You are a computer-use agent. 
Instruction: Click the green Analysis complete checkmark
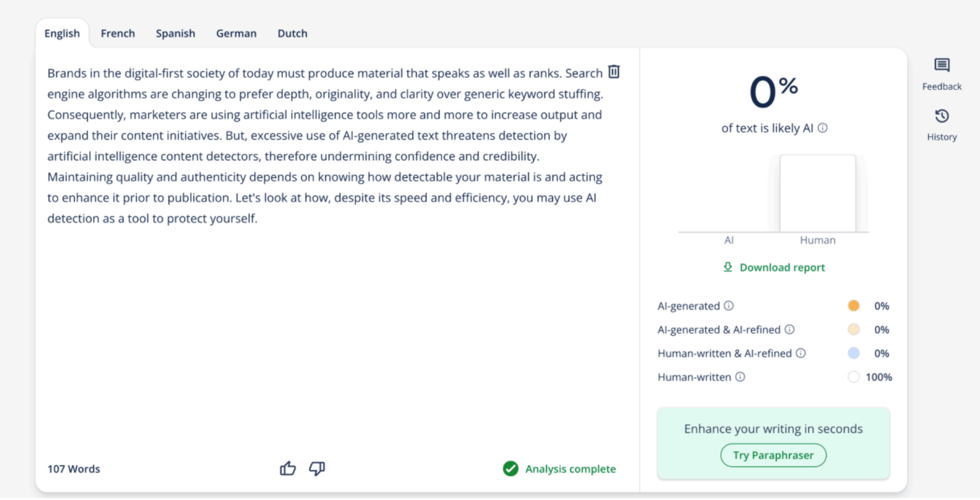[510, 469]
